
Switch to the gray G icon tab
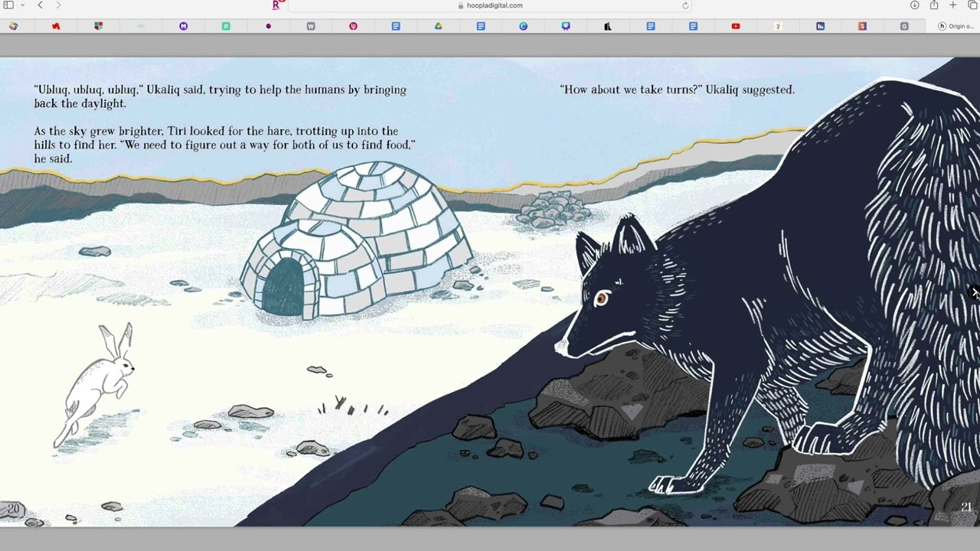(904, 26)
